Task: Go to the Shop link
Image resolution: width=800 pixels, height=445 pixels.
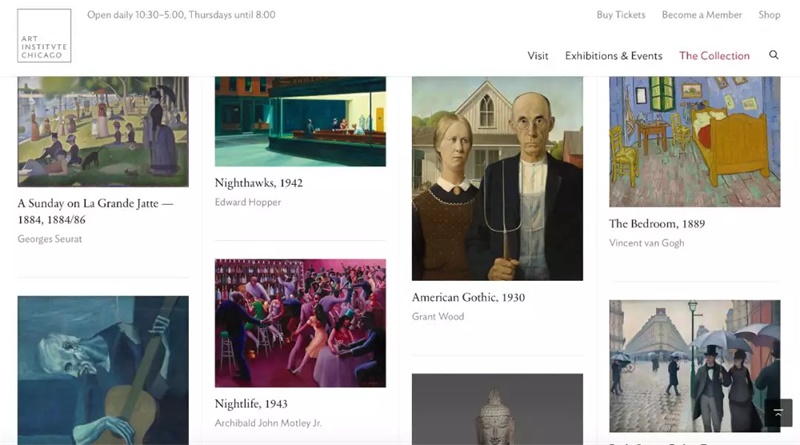Action: [x=769, y=15]
